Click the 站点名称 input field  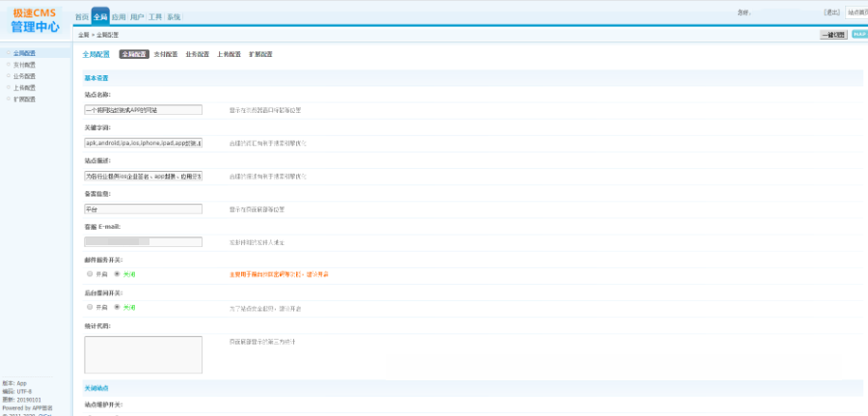pyautogui.click(x=143, y=110)
